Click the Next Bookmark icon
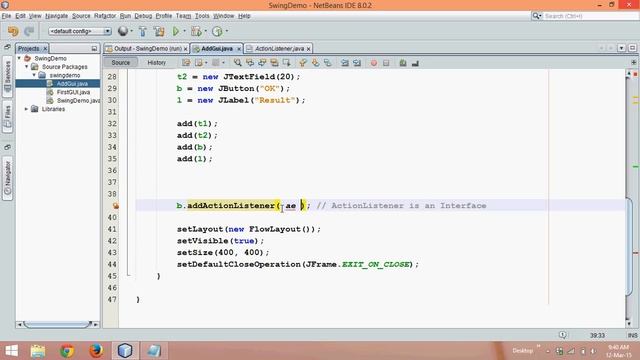This screenshot has height=360, width=640. 315,63
